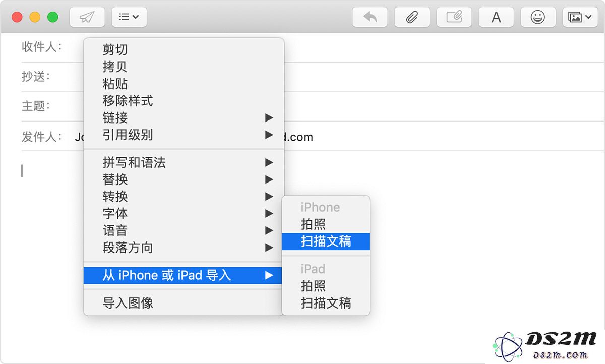Click the Send paper airplane icon

pos(87,17)
